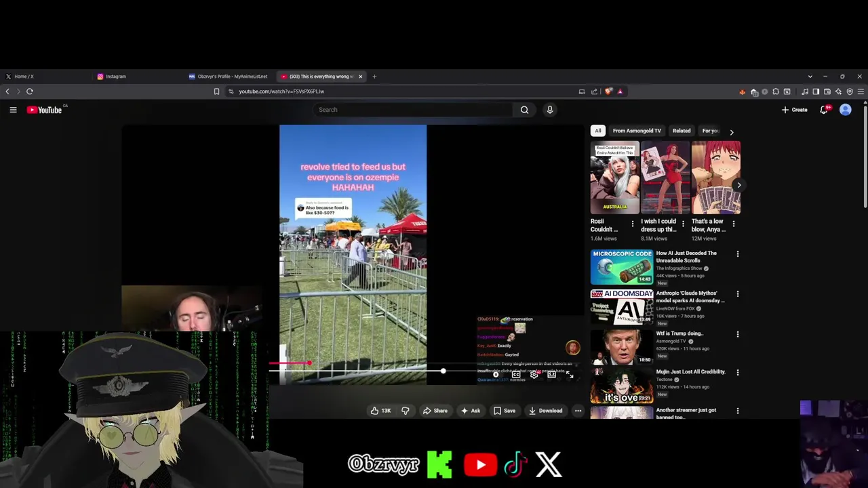Select the Related chip
Viewport: 868px width, 488px height.
click(682, 131)
